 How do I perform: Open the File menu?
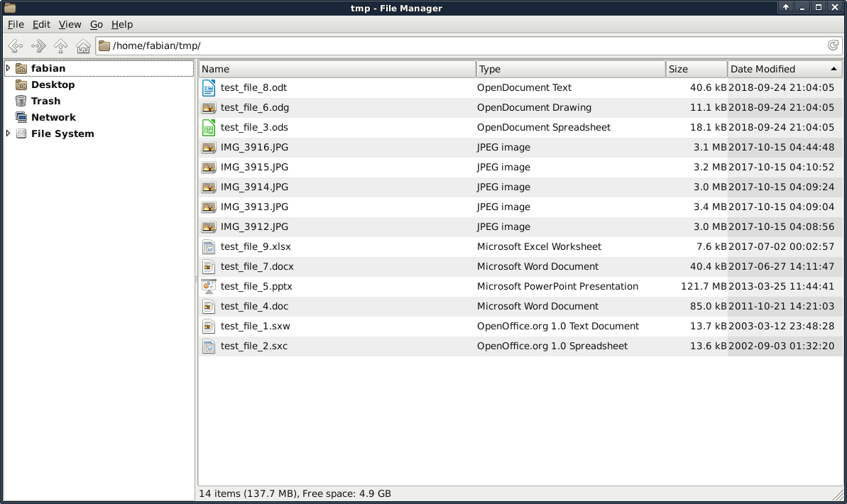(16, 24)
